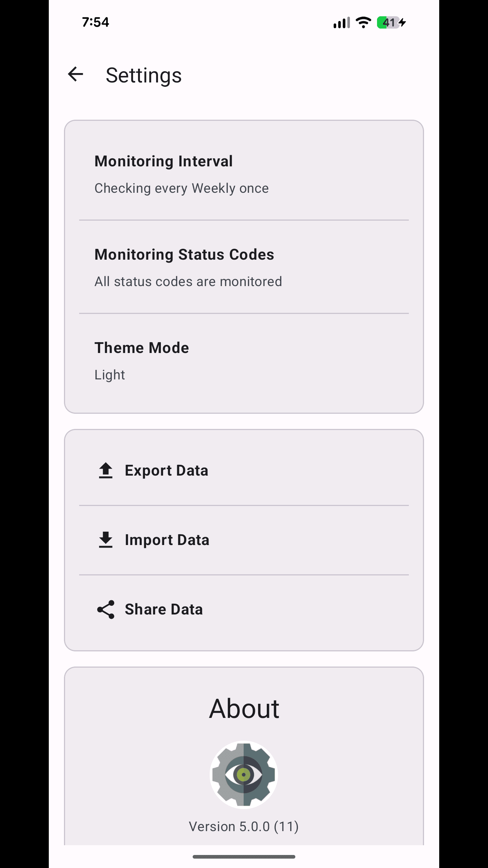Image resolution: width=488 pixels, height=868 pixels.
Task: Tap "Checking every Weekly once" subtitle
Action: tap(181, 188)
